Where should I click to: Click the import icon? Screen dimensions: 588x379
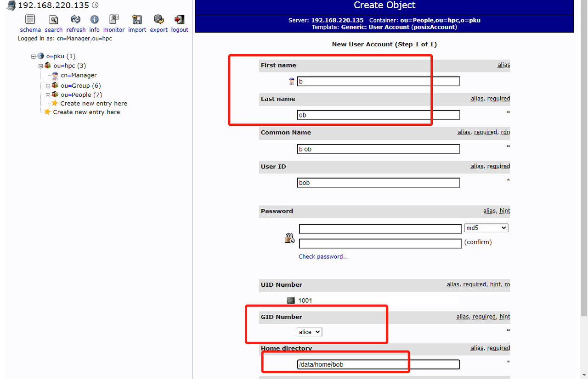click(137, 20)
